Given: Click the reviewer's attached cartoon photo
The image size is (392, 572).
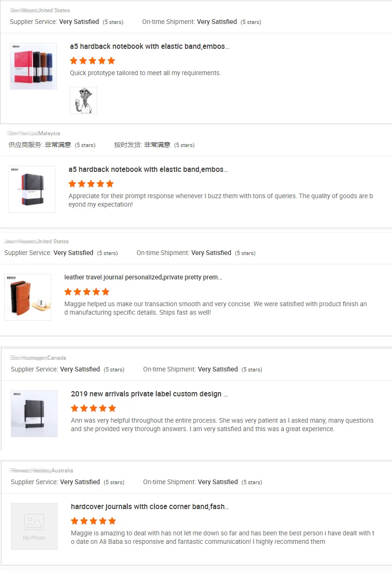Looking at the screenshot, I should [x=84, y=100].
